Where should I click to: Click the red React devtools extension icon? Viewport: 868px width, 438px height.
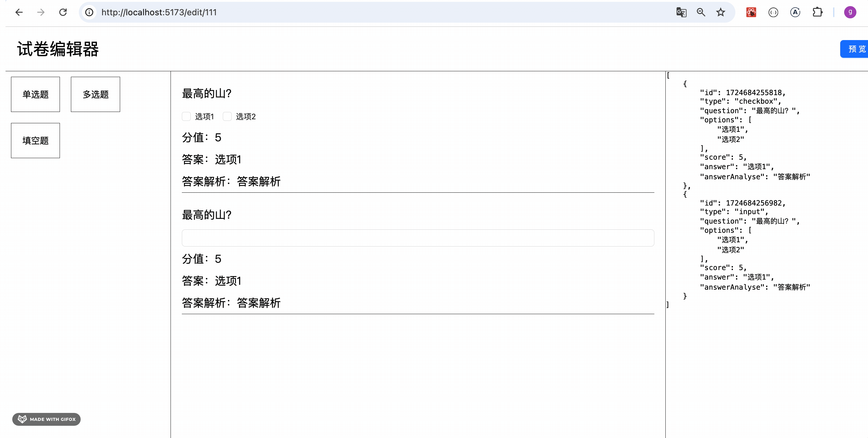pos(751,13)
